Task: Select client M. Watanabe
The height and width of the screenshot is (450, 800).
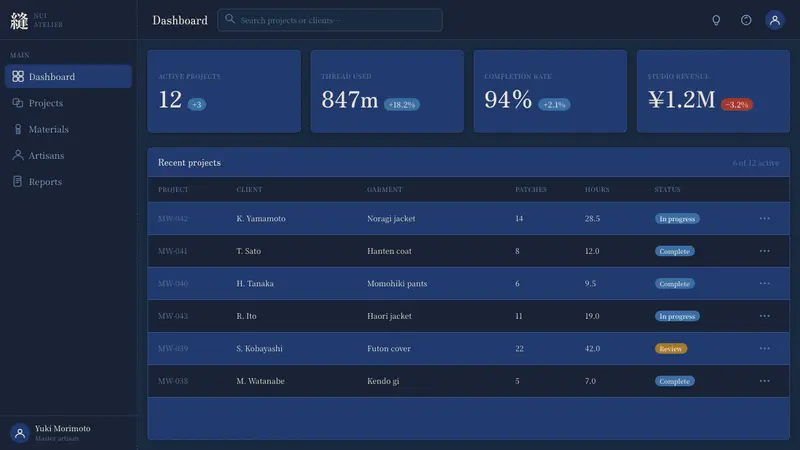Action: (260, 381)
